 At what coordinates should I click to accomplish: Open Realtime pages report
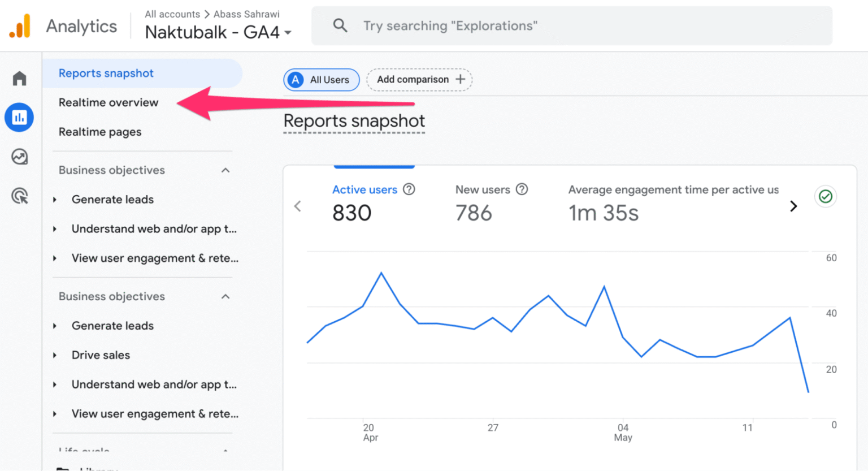point(100,132)
